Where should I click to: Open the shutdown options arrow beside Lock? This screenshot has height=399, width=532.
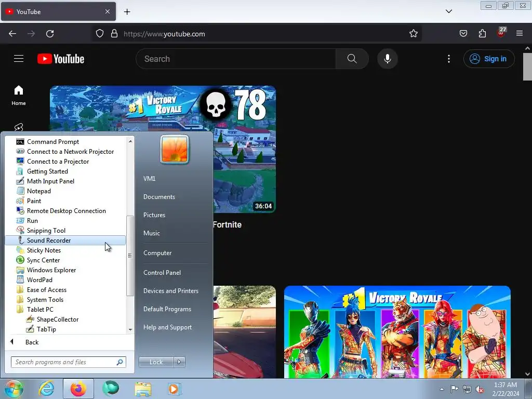click(x=179, y=362)
